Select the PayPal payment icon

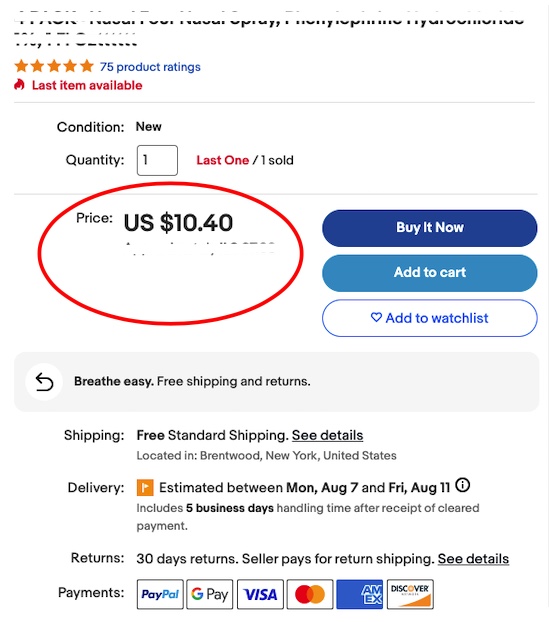click(x=160, y=594)
